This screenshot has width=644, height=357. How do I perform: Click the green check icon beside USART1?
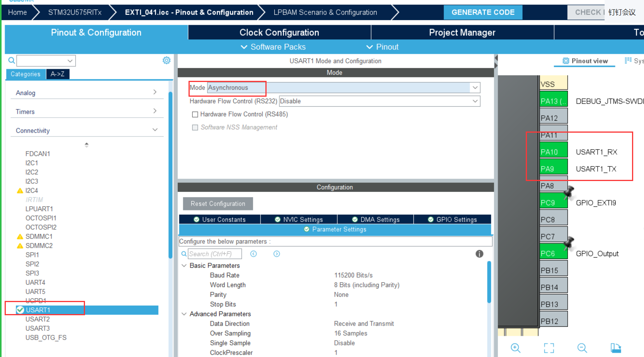coord(20,310)
